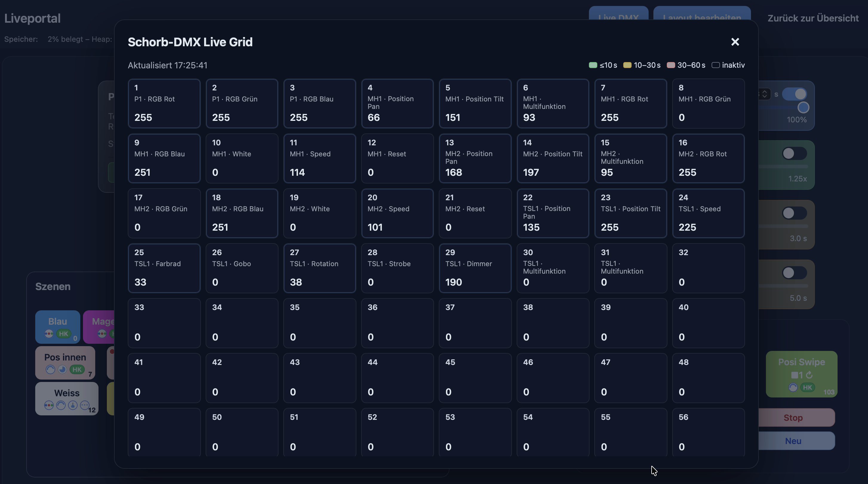Click channel 24 TSL1 Speed cell
868x484 pixels.
click(x=708, y=213)
